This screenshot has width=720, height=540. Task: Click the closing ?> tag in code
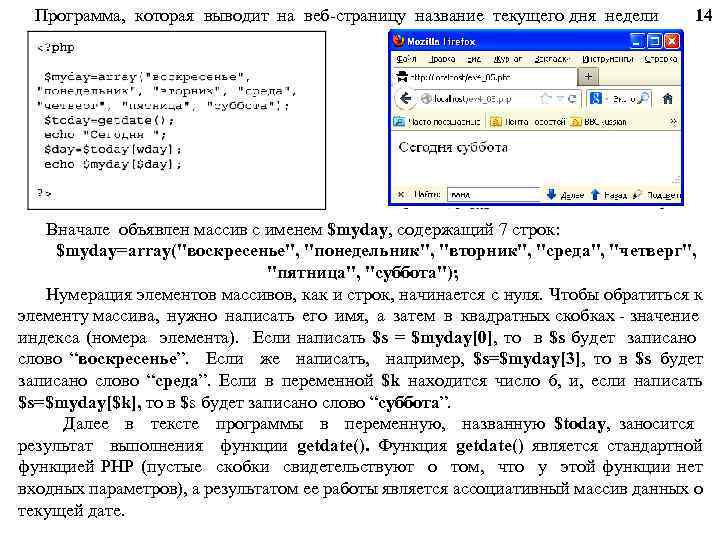(44, 193)
